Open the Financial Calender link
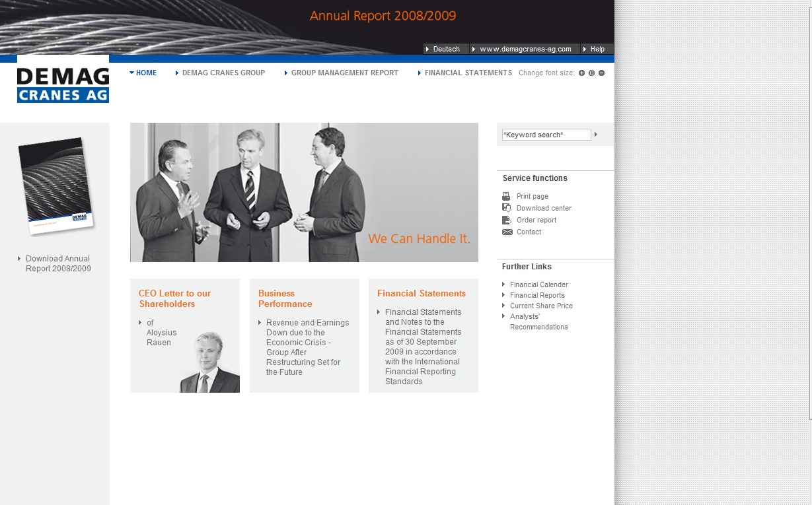Image resolution: width=812 pixels, height=505 pixels. (x=538, y=285)
